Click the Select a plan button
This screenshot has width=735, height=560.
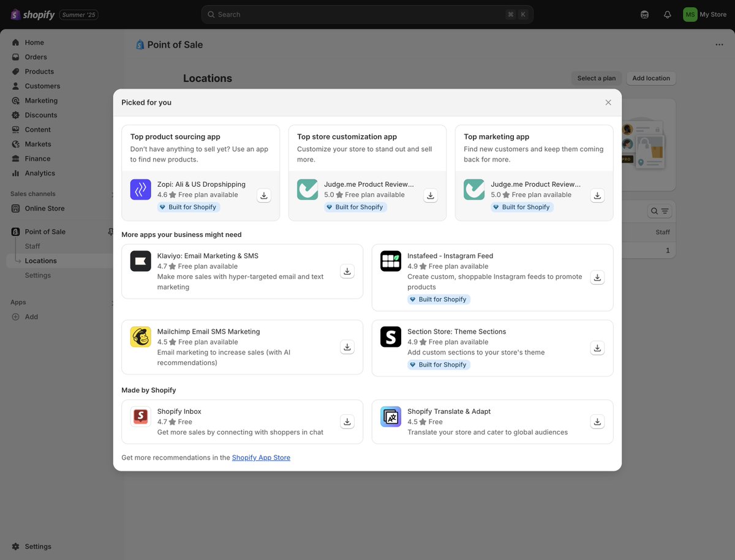click(x=597, y=78)
